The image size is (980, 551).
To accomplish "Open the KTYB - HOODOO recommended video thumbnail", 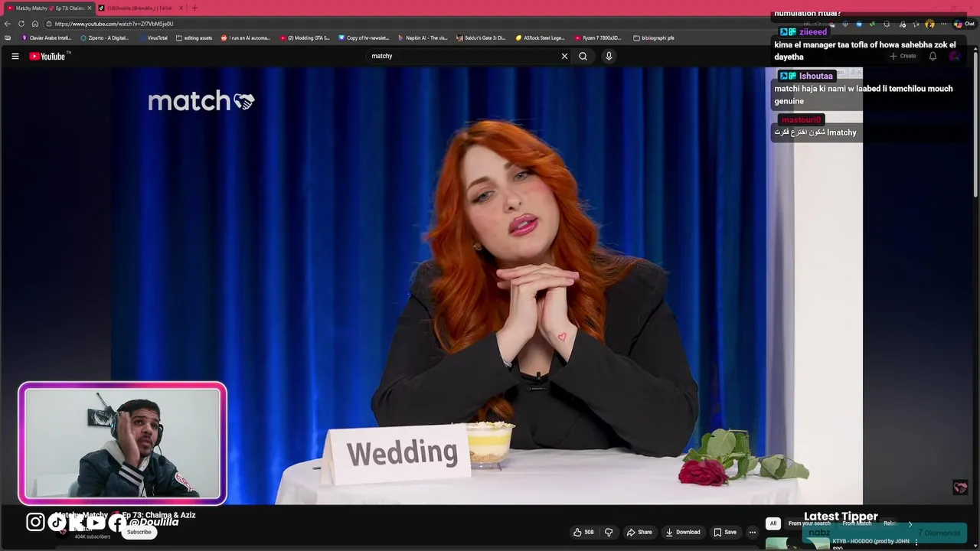I will click(797, 543).
